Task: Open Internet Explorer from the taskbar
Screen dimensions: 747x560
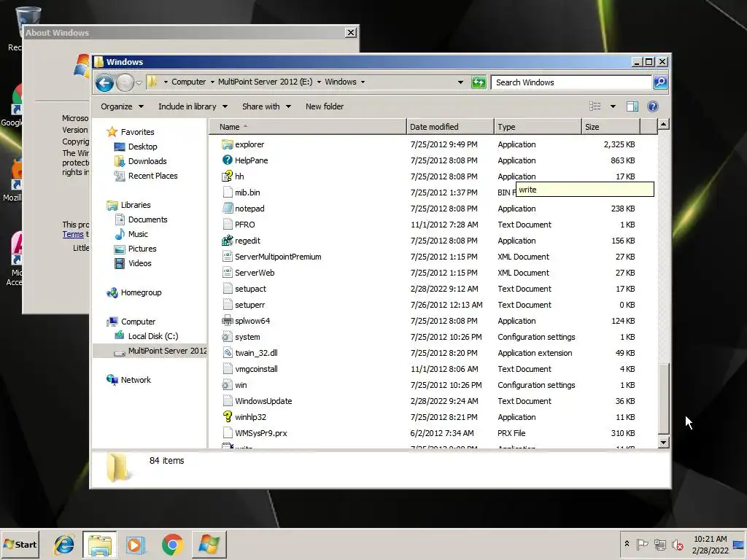Action: (64, 545)
